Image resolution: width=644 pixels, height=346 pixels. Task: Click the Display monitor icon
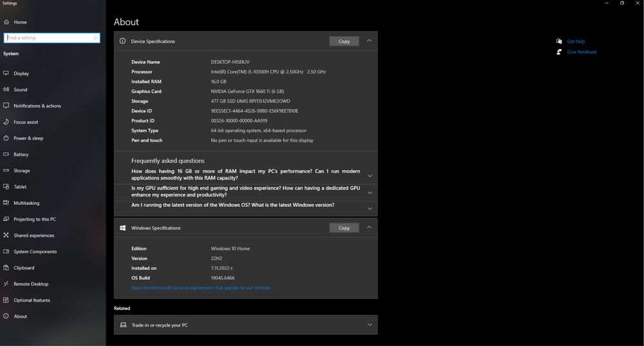[6, 73]
